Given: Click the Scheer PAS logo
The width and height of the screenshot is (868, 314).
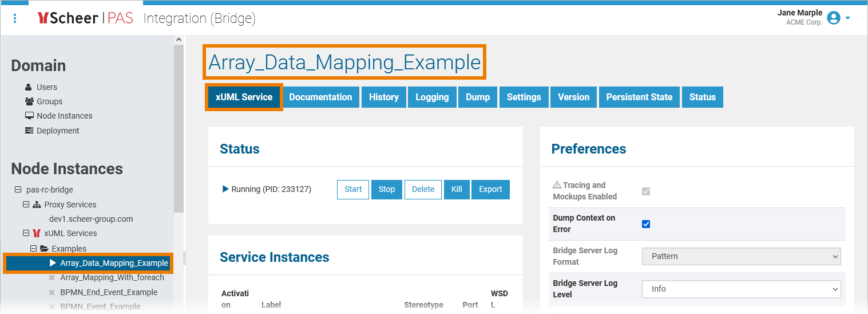Looking at the screenshot, I should (x=85, y=18).
